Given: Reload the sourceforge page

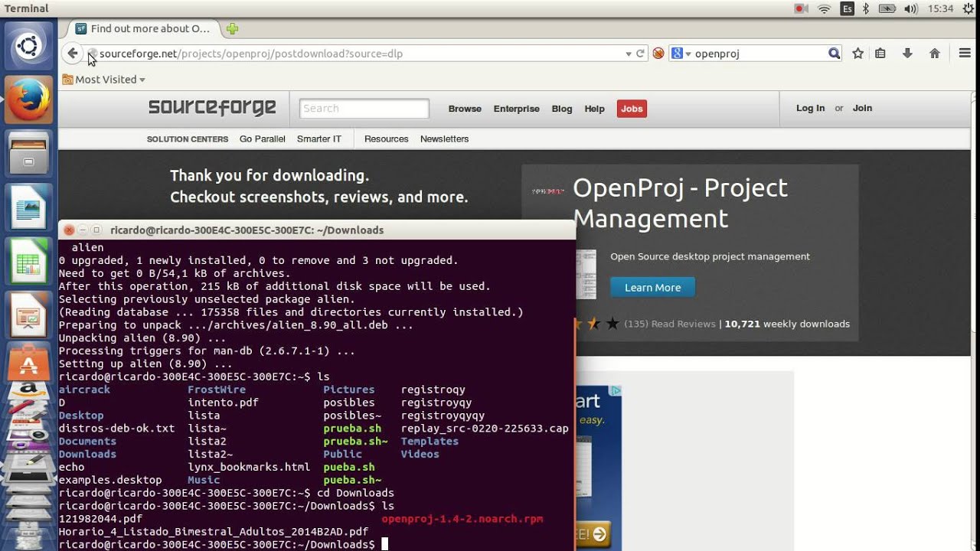Looking at the screenshot, I should point(640,54).
